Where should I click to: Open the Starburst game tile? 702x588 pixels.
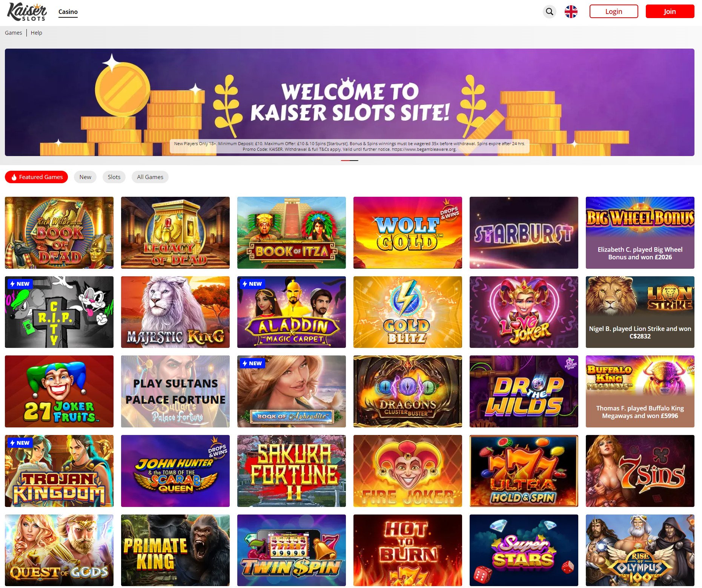pyautogui.click(x=524, y=233)
